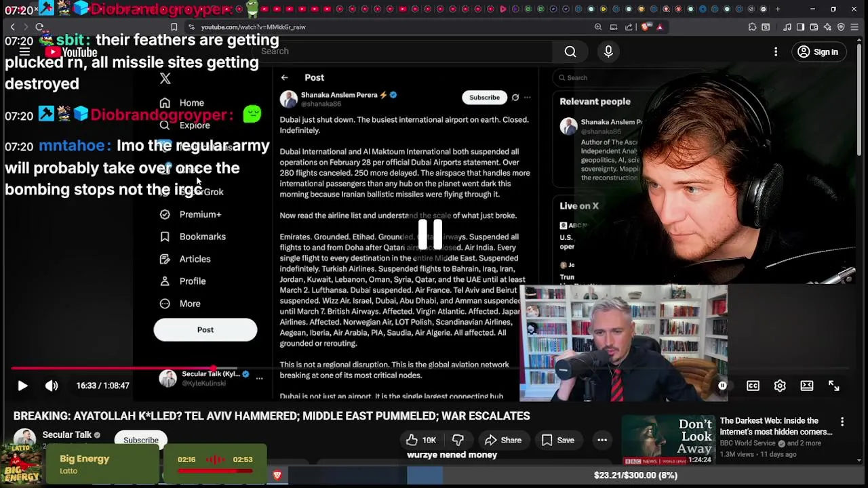The height and width of the screenshot is (488, 868).
Task: Click the youtube.com address bar URL
Action: pyautogui.click(x=253, y=27)
